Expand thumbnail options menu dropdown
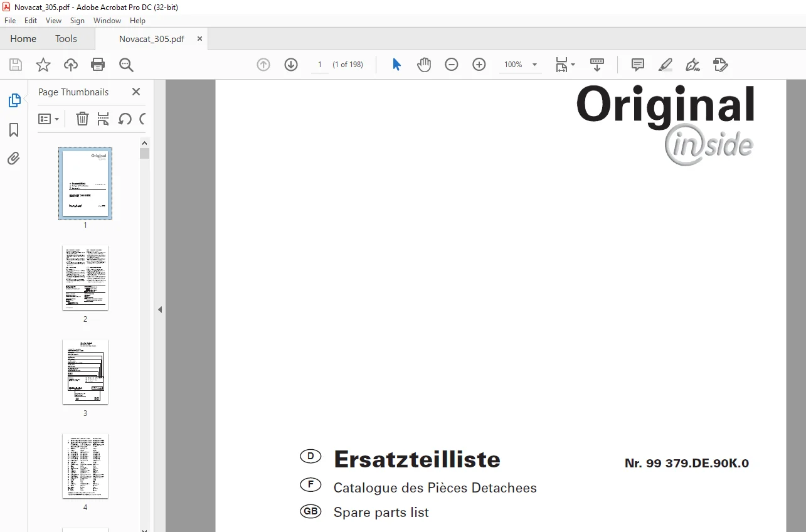The height and width of the screenshot is (532, 806). pos(48,119)
